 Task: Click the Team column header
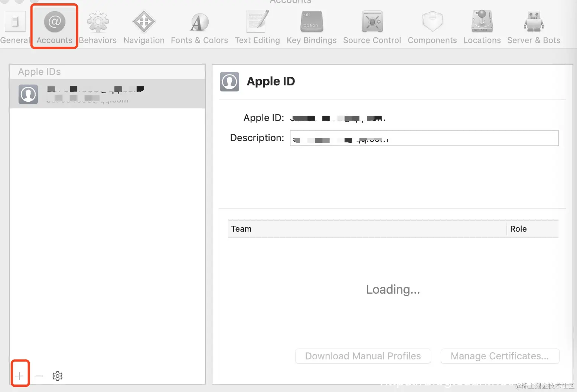(x=367, y=229)
